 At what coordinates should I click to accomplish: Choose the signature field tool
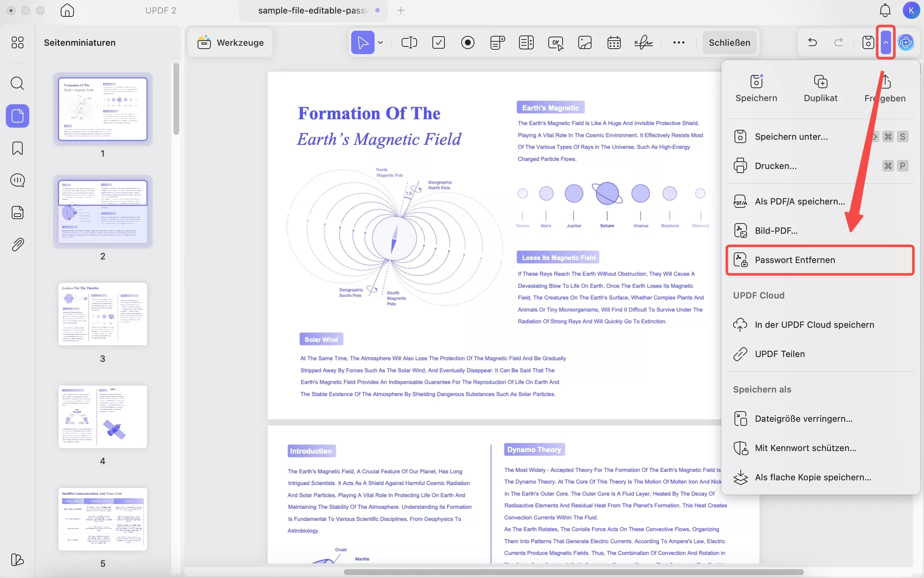click(x=643, y=42)
